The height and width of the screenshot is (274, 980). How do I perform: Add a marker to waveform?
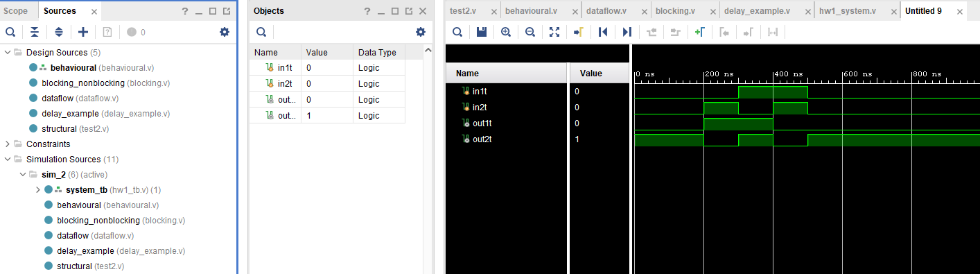click(x=700, y=32)
